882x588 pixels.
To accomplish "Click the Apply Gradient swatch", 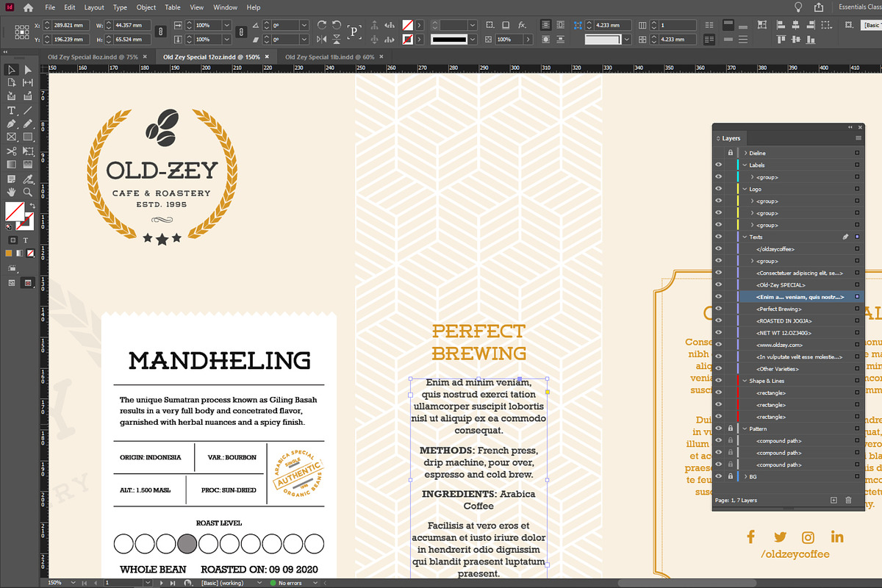I will [18, 253].
